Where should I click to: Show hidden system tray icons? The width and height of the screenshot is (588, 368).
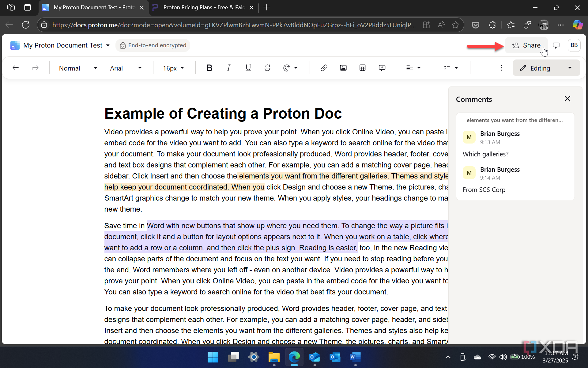pos(448,357)
